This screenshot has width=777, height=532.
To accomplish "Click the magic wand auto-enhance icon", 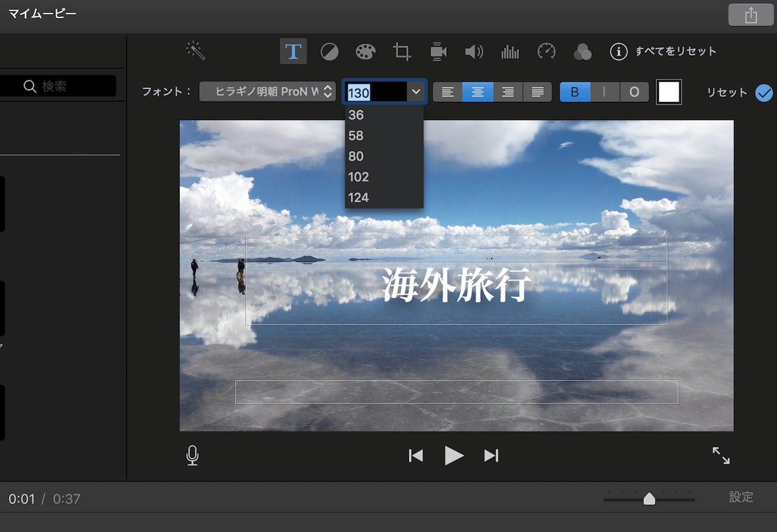I will (x=195, y=51).
